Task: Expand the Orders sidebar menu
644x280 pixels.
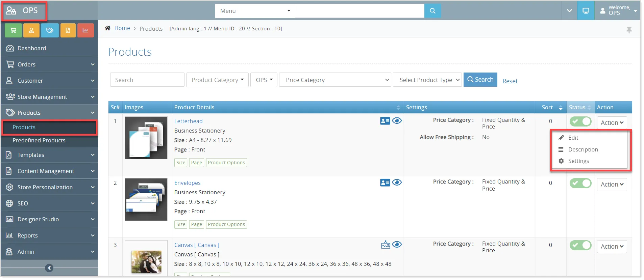Action: [49, 64]
